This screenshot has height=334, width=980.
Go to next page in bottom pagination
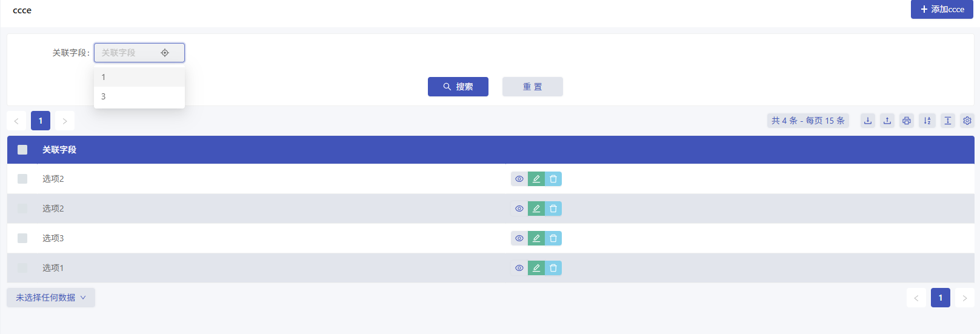(965, 298)
